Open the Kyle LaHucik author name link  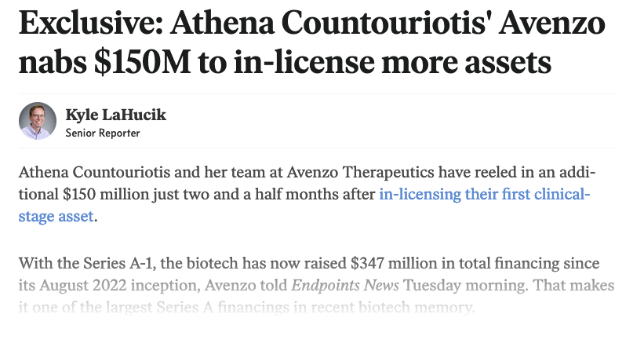(116, 115)
